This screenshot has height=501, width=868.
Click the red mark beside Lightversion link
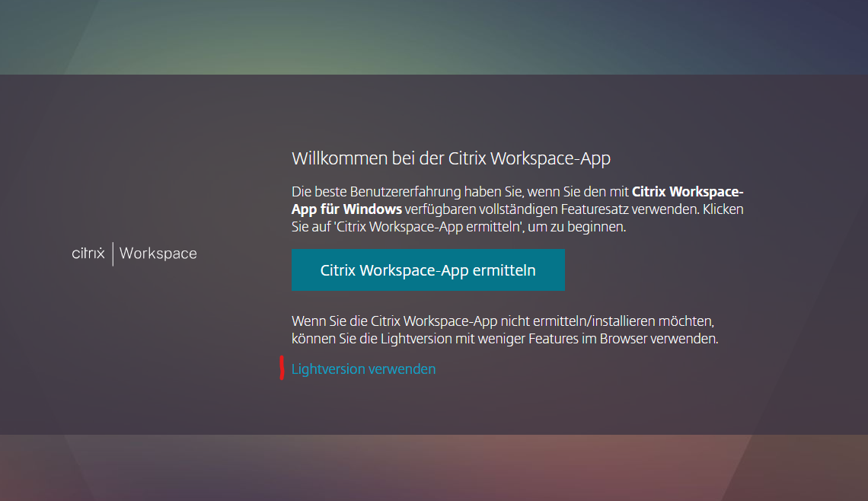282,369
